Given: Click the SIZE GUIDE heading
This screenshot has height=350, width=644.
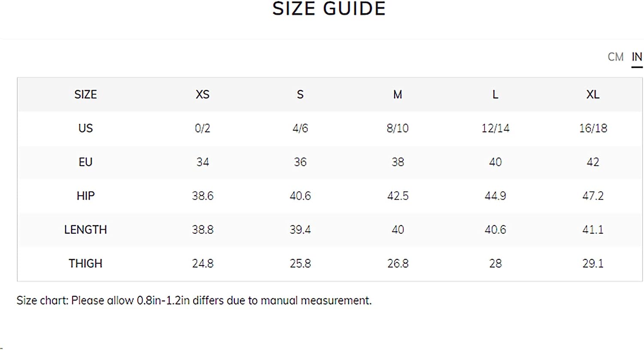Looking at the screenshot, I should point(329,9).
